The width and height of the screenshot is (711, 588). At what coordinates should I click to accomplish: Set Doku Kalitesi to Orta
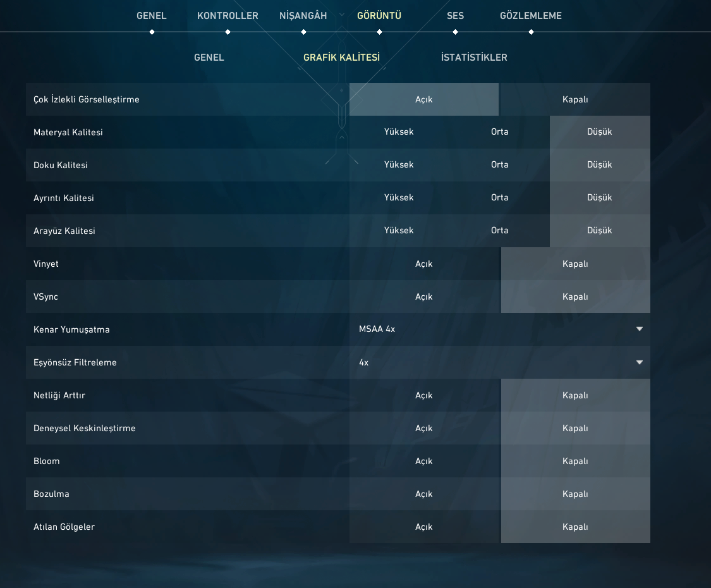(500, 164)
